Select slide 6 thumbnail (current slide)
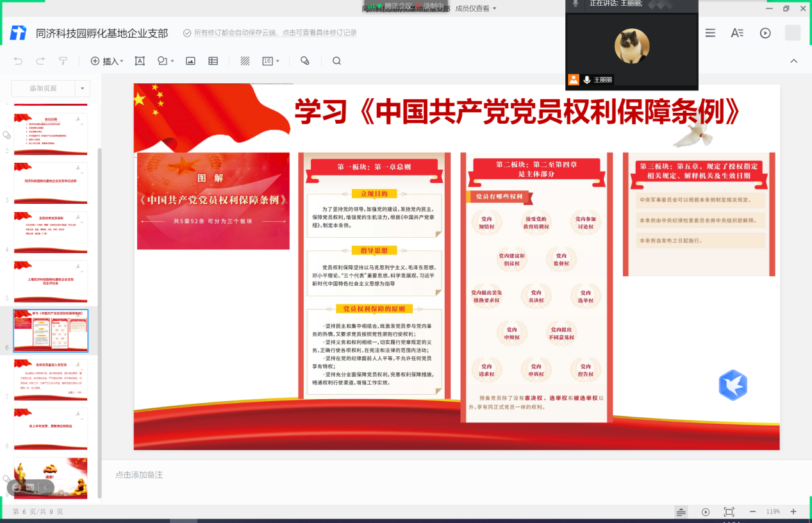This screenshot has height=523, width=812. click(51, 331)
